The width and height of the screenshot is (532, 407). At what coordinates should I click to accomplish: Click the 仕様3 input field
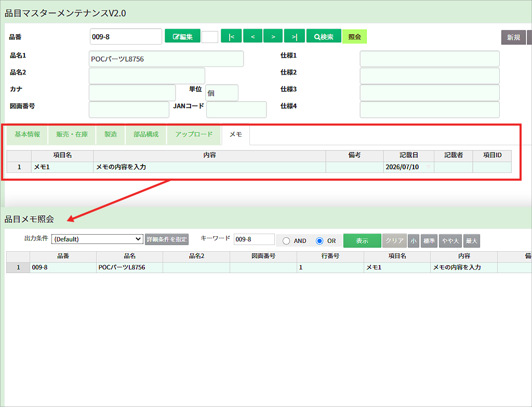tap(430, 92)
